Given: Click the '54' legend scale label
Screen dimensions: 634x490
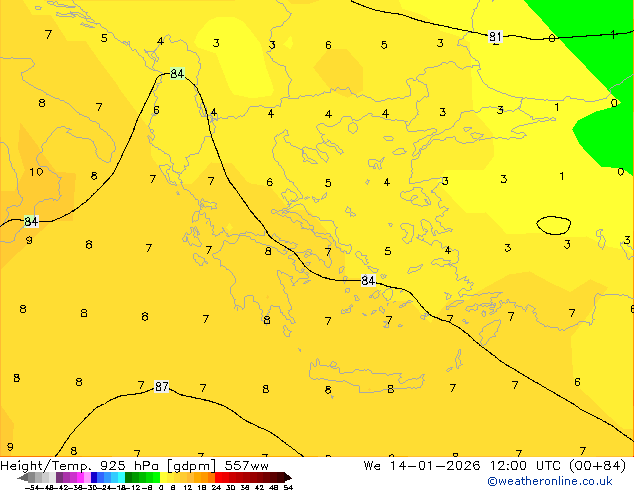Looking at the screenshot, I should (288, 488).
